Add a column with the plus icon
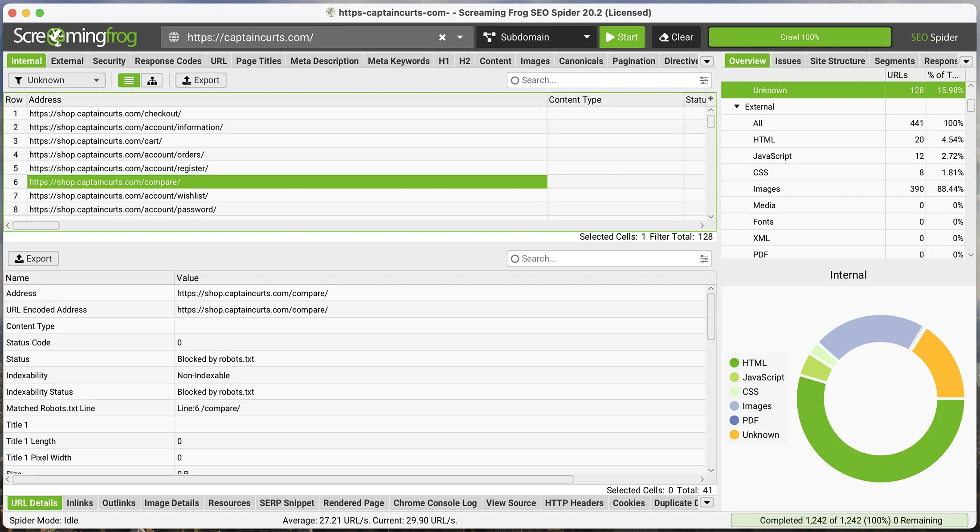 [710, 99]
